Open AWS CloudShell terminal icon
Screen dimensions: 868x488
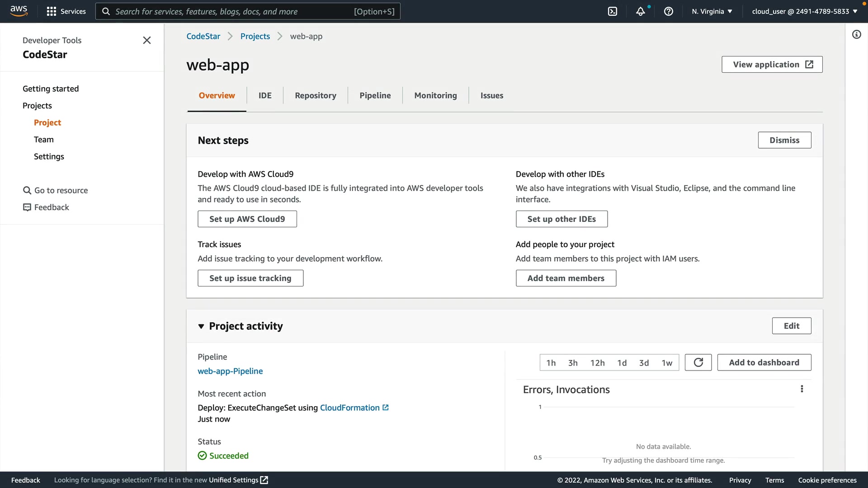tap(612, 11)
